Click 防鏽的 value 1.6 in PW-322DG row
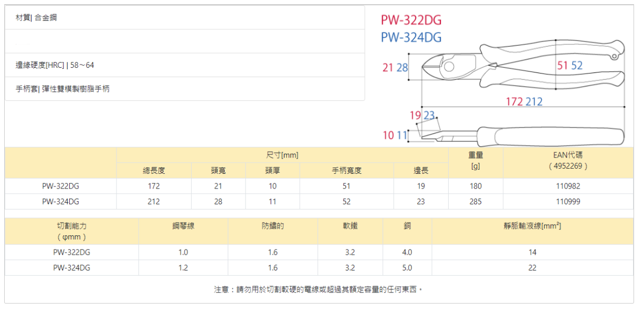This screenshot has height=313, width=644. coord(273,252)
